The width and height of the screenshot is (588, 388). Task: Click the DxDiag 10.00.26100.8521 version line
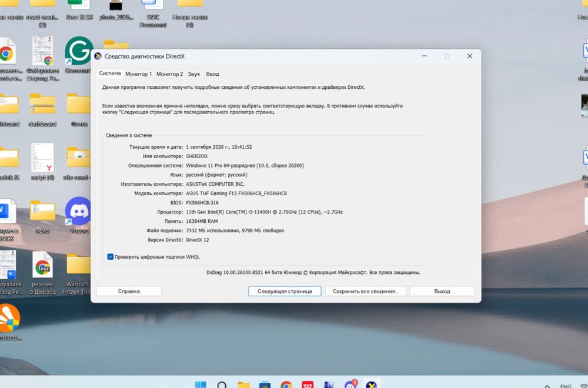click(313, 273)
